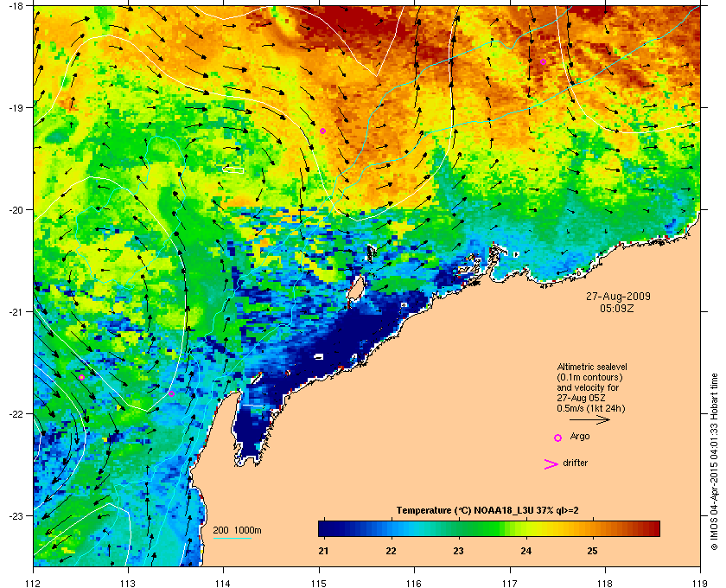This screenshot has height=588, width=726.
Task: Click the latitude axis label -18
Action: 16,5
